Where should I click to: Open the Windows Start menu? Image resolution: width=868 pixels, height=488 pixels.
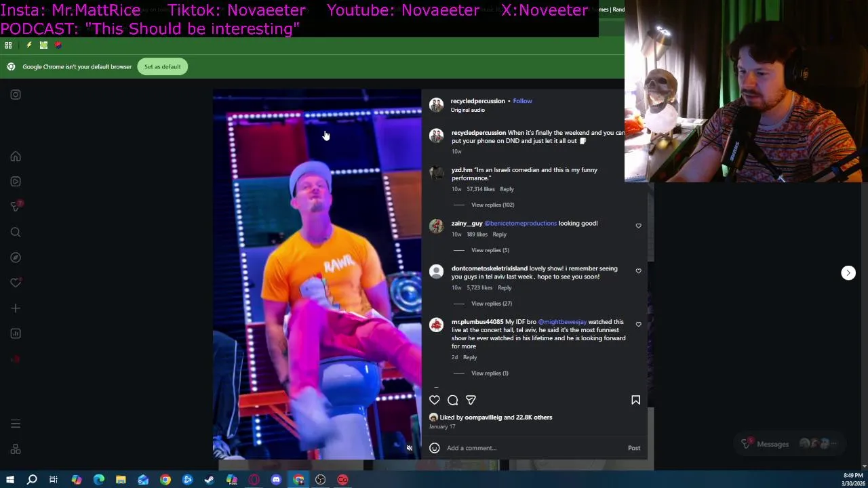point(10,480)
